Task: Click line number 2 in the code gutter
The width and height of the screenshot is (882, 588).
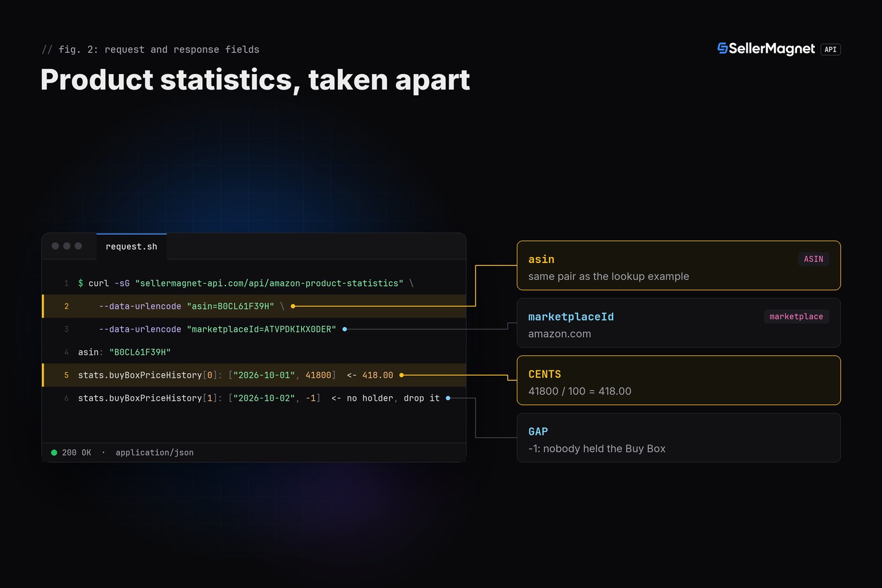Action: tap(67, 306)
